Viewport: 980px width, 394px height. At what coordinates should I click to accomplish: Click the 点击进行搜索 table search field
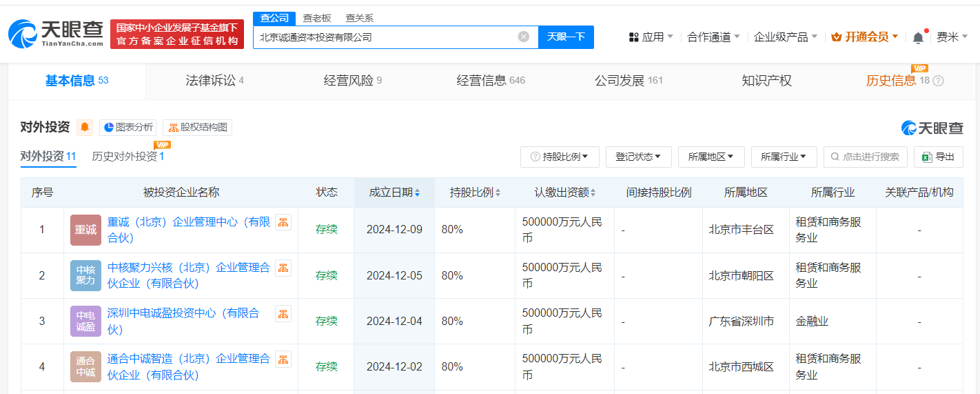865,157
